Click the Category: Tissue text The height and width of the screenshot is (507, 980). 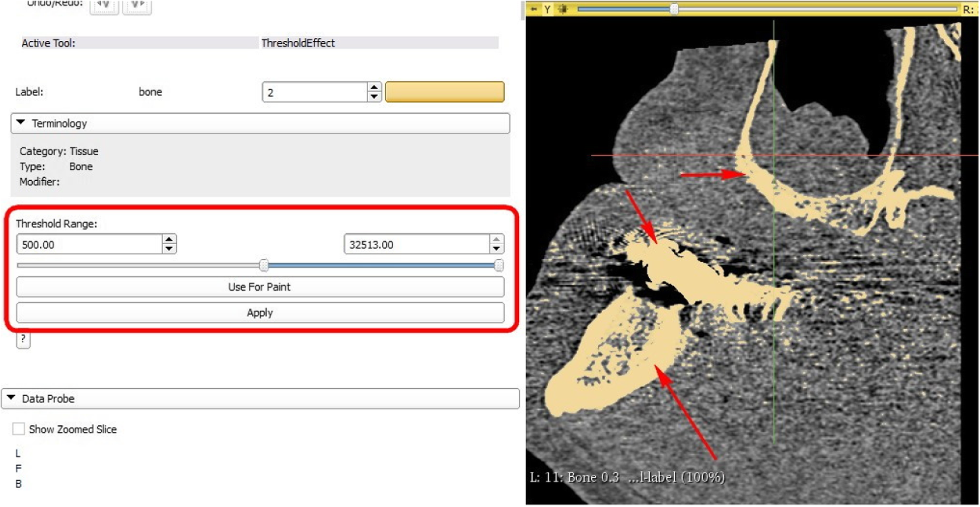pos(59,151)
